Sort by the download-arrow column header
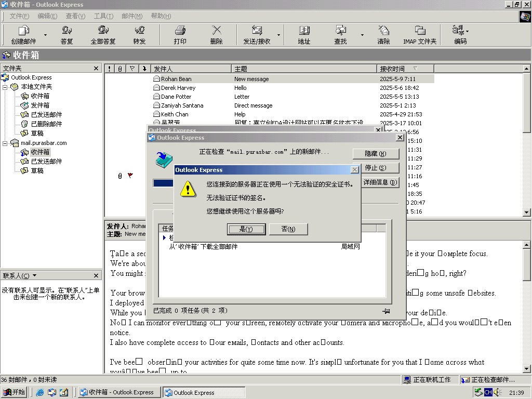Viewport: 532px width, 399px height. click(144, 69)
